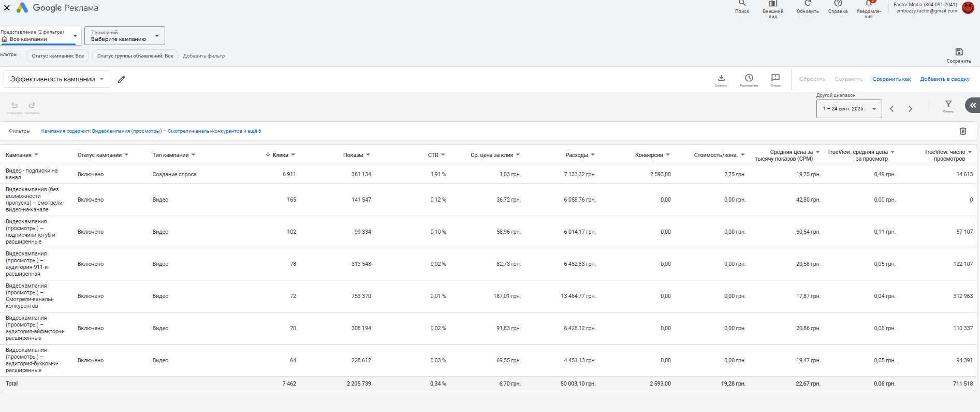Refresh data using the Обновить icon

[808, 4]
